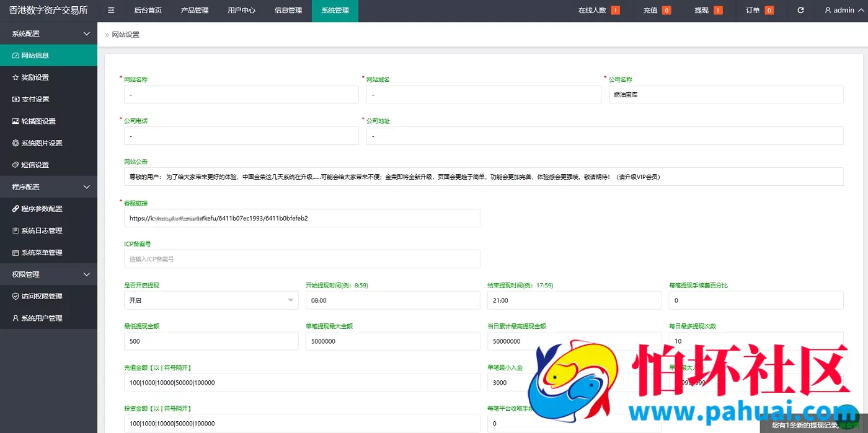Click the image icon for 轮播图设置

tap(16, 121)
